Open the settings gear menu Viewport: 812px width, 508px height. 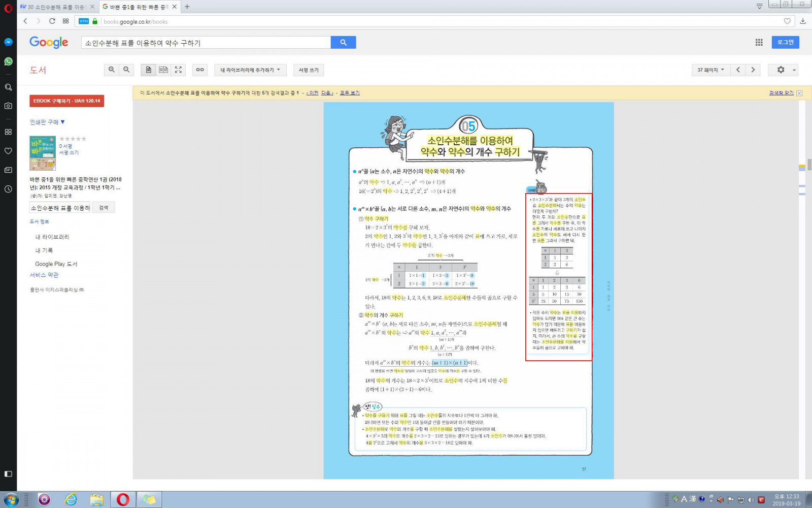click(x=781, y=70)
